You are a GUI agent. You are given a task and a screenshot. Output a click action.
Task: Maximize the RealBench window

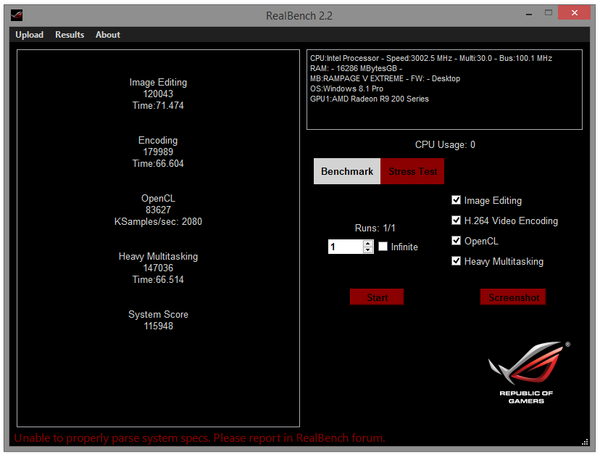click(x=548, y=13)
